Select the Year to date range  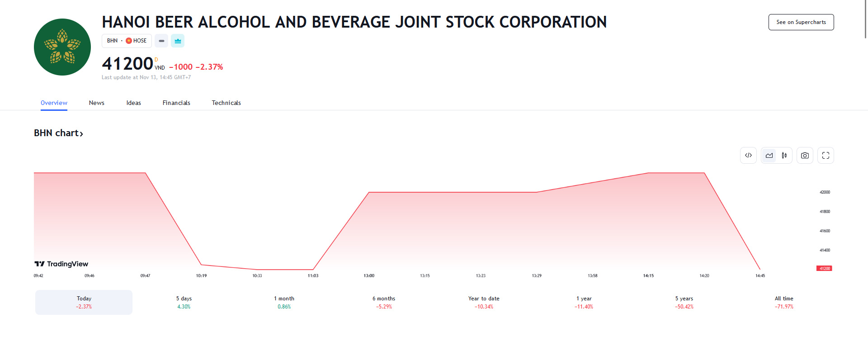pyautogui.click(x=484, y=302)
